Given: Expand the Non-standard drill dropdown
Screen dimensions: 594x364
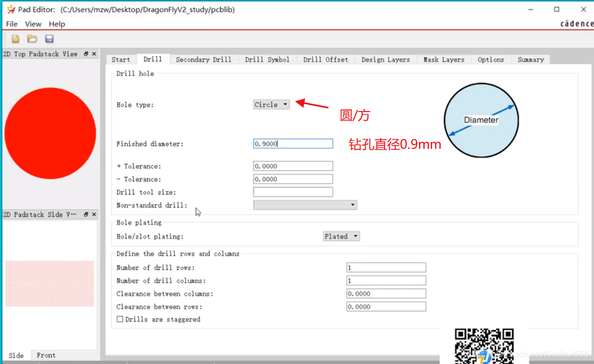Looking at the screenshot, I should point(305,205).
